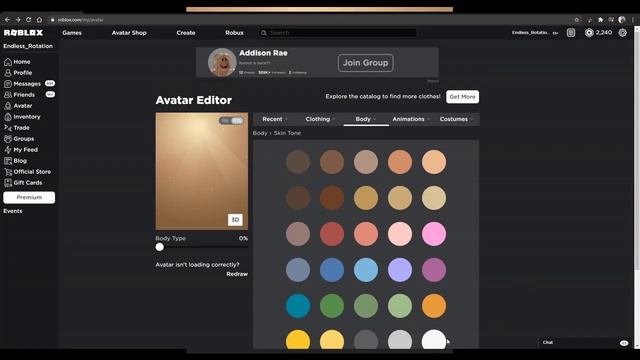
Task: Expand the Costumes dropdown tab
Action: pyautogui.click(x=456, y=119)
